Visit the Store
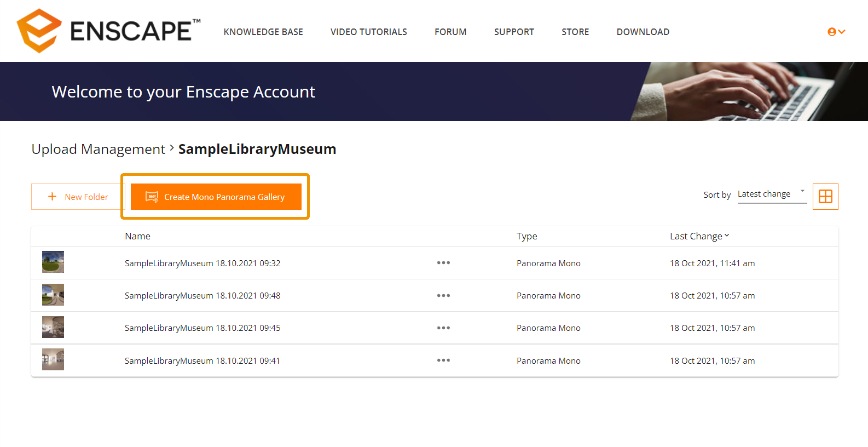Image resolution: width=868 pixels, height=447 pixels. coord(575,32)
